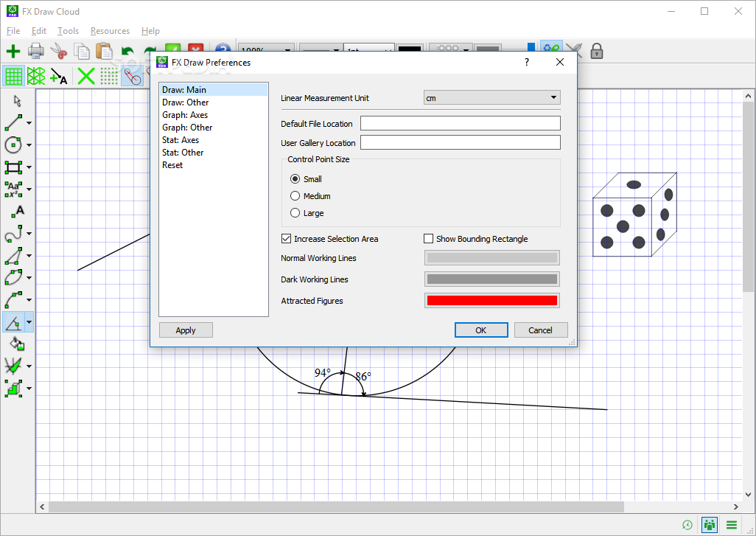Select the ellipse arc tool
Image resolution: width=756 pixels, height=536 pixels.
pos(13,277)
